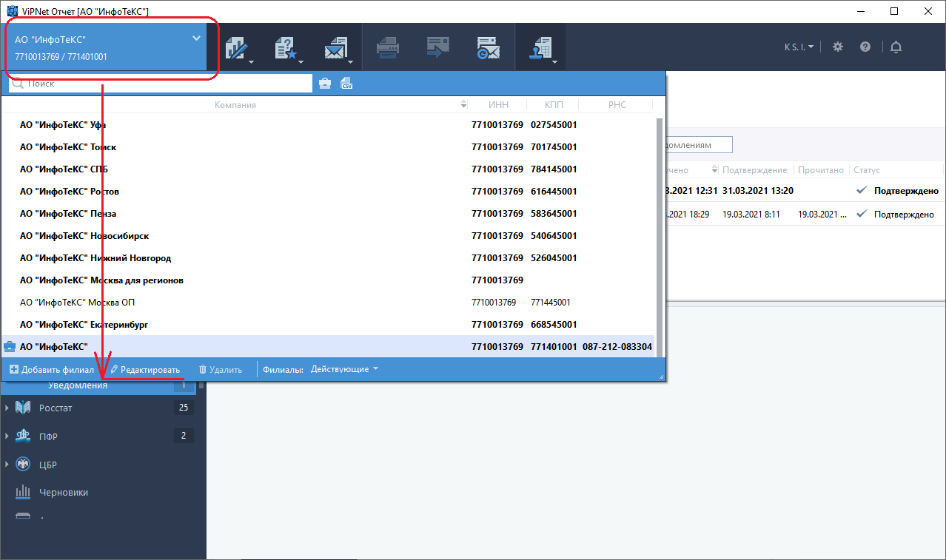Viewport: 946px width, 560px height.
Task: Click the notifications bell icon
Action: [896, 47]
